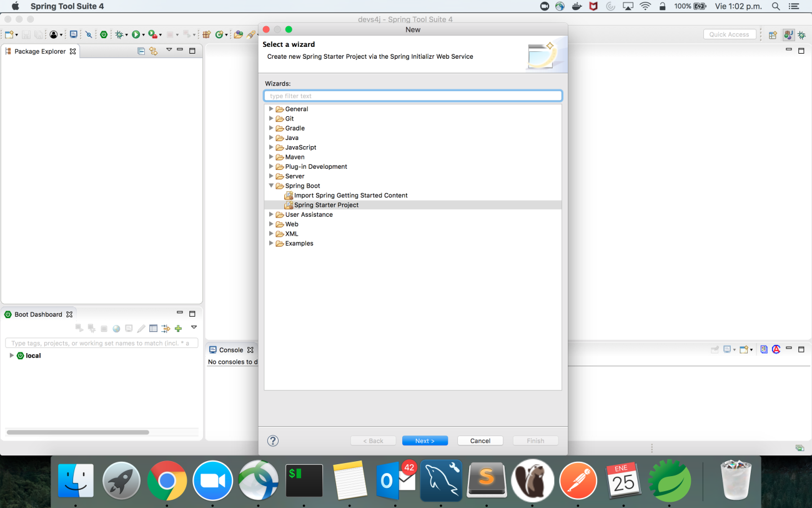812x508 pixels.
Task: Open the Boot Dashboard toolbar icon
Action: point(104,35)
